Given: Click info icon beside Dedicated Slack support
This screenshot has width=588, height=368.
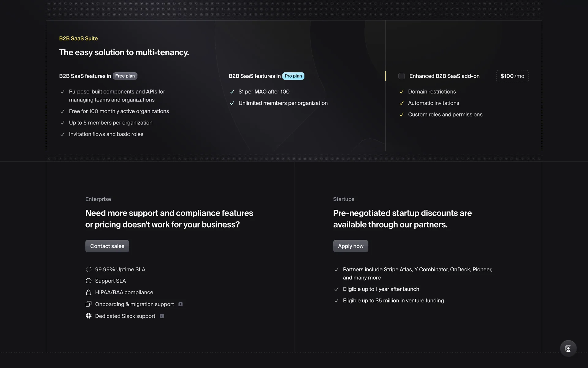Looking at the screenshot, I should tap(162, 316).
